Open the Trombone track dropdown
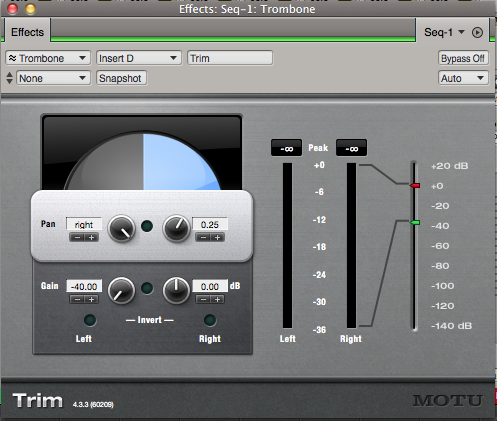Image resolution: width=497 pixels, height=421 pixels. click(48, 58)
